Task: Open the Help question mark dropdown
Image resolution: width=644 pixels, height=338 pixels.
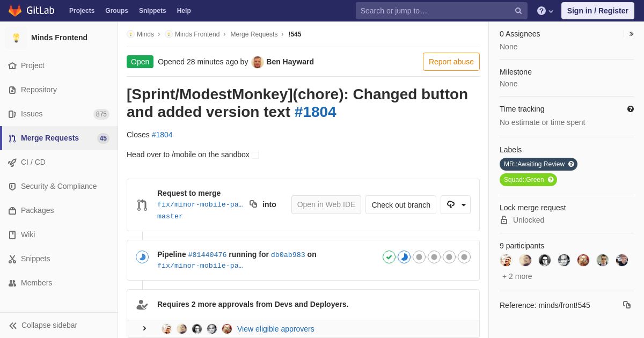Action: click(x=545, y=11)
